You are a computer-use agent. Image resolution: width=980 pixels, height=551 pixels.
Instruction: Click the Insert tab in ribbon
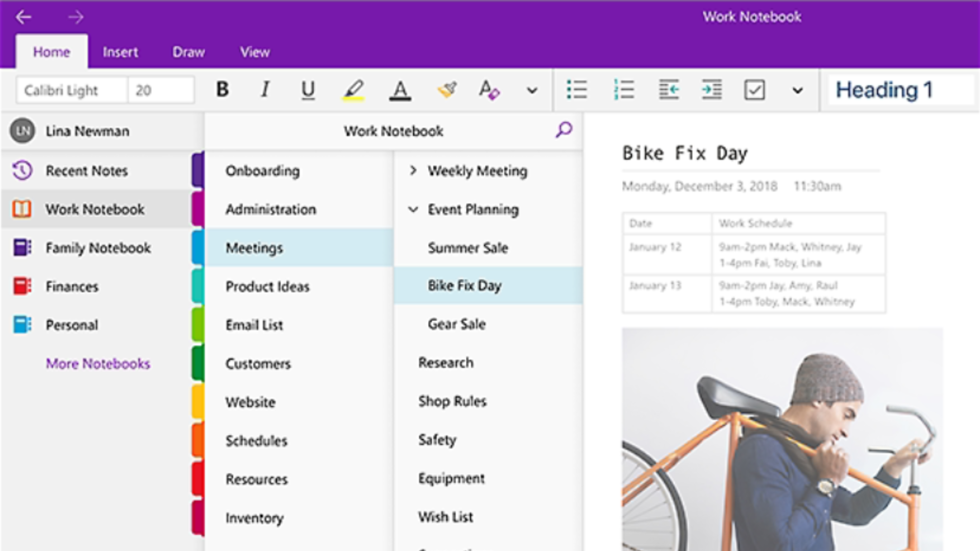[x=121, y=52]
